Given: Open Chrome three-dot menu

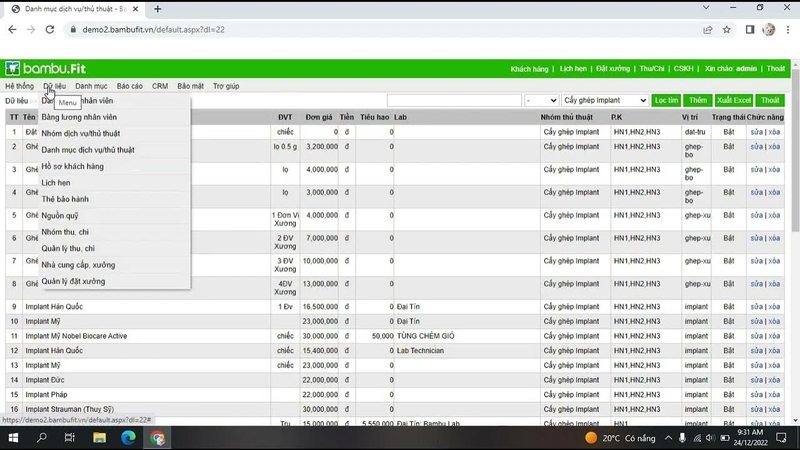Looking at the screenshot, I should click(788, 30).
